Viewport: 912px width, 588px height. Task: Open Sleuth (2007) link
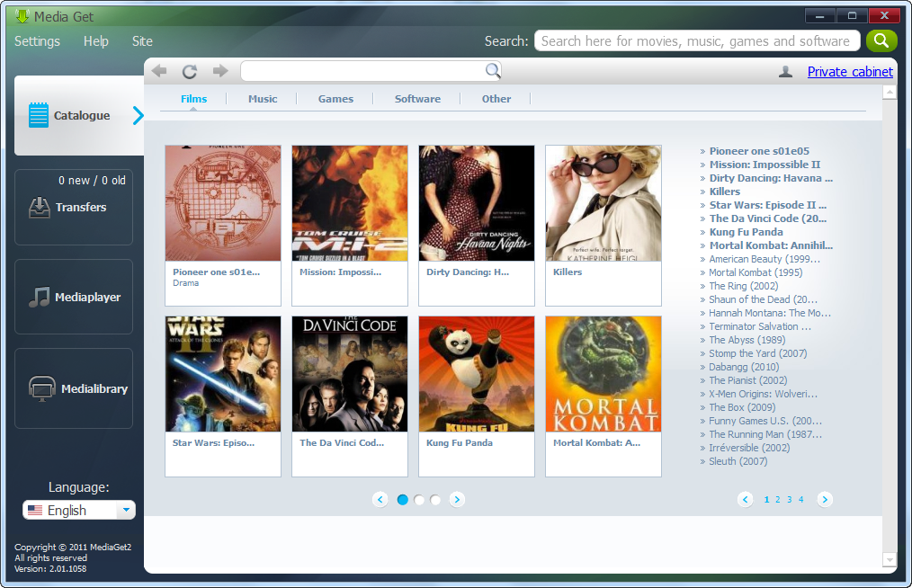[738, 461]
